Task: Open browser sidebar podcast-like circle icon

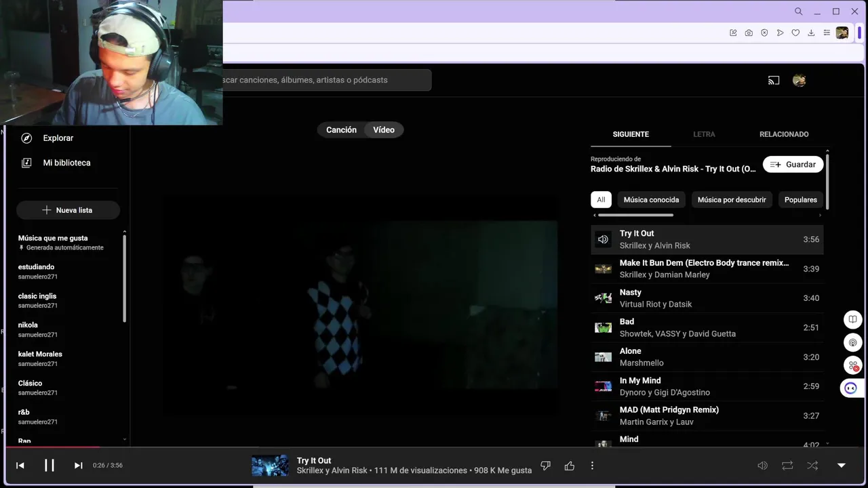Action: point(852,342)
